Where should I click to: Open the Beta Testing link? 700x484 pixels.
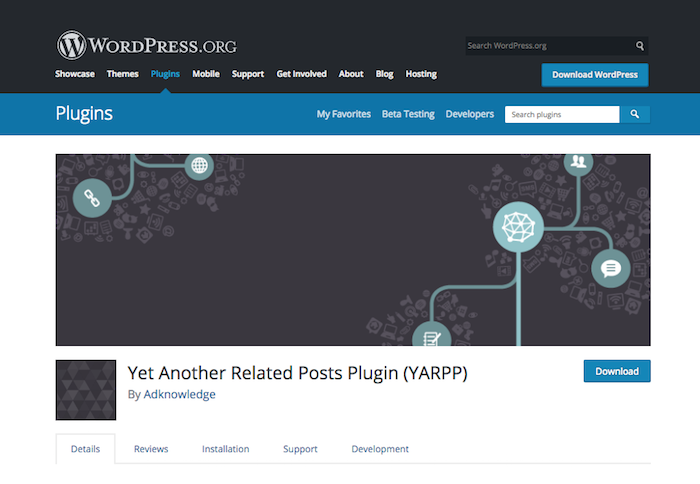coord(408,114)
